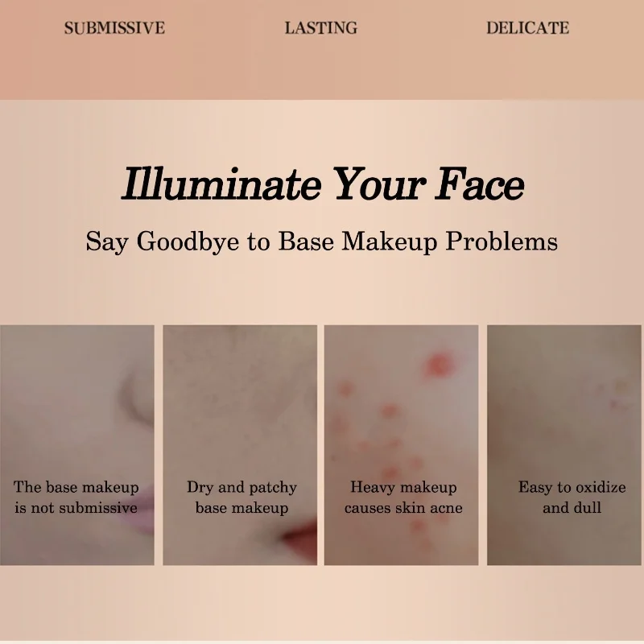The height and width of the screenshot is (644, 644).
Task: Open the dry and patchy skin thumbnail
Action: (x=240, y=445)
